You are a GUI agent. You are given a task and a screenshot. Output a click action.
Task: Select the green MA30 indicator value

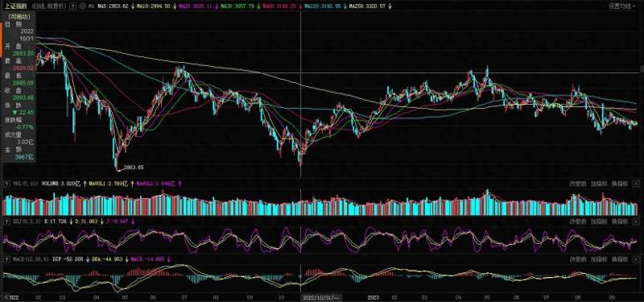[237, 6]
